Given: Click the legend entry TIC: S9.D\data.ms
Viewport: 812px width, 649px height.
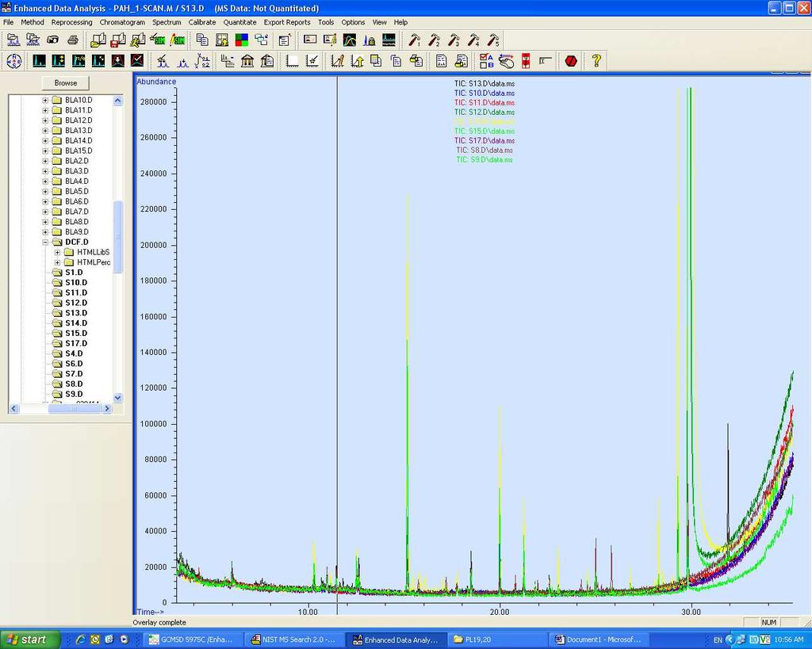Looking at the screenshot, I should pyautogui.click(x=485, y=160).
